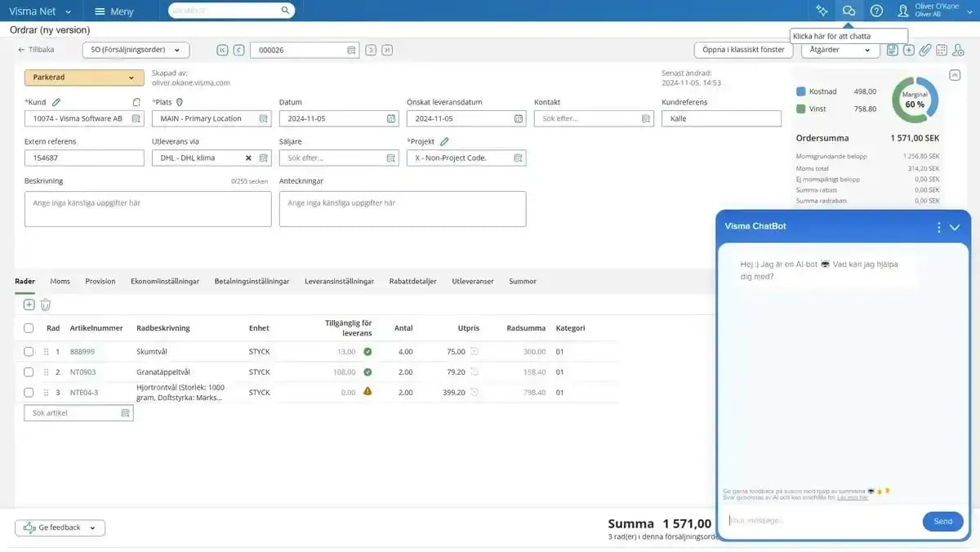
Task: Open calendar picker for Önskat leveransdatum
Action: pos(519,118)
